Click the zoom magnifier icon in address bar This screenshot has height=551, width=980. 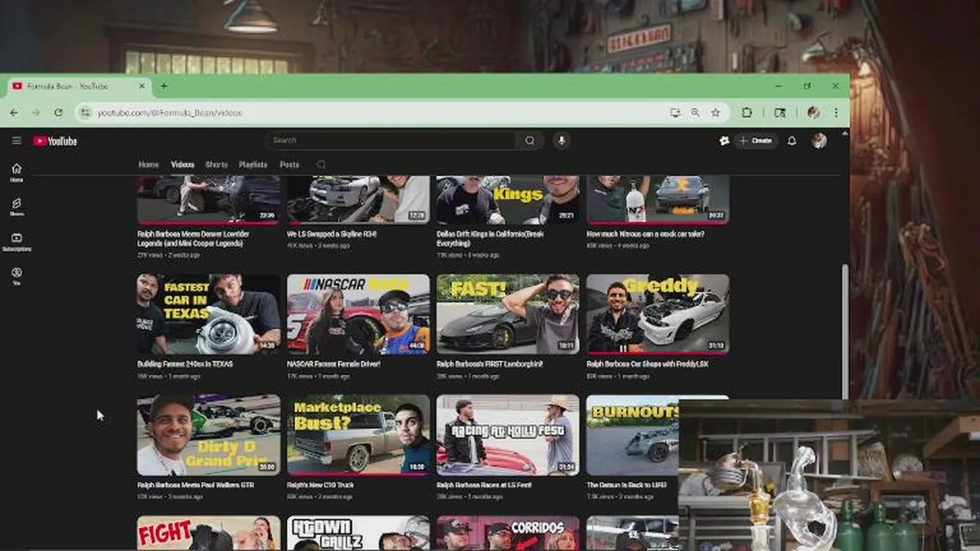694,112
